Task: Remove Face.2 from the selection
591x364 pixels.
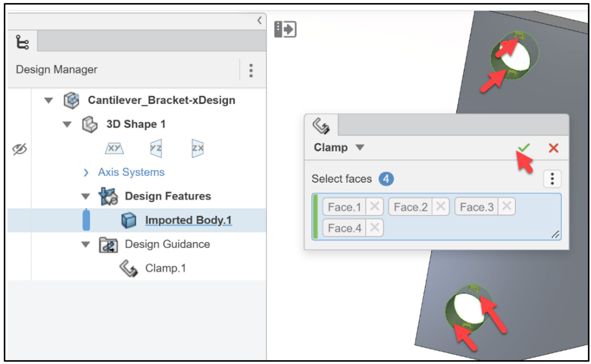Action: click(x=440, y=206)
